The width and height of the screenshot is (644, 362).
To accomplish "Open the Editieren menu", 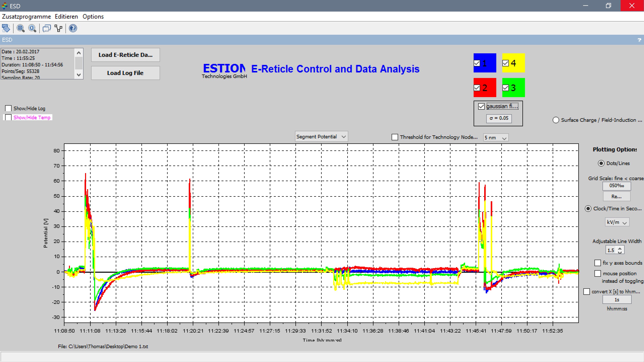I will (66, 17).
